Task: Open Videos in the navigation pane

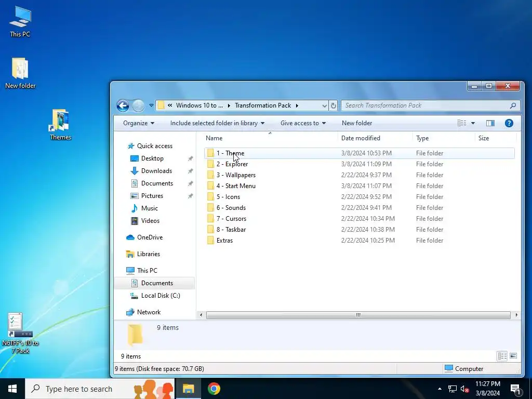Action: pyautogui.click(x=145, y=220)
